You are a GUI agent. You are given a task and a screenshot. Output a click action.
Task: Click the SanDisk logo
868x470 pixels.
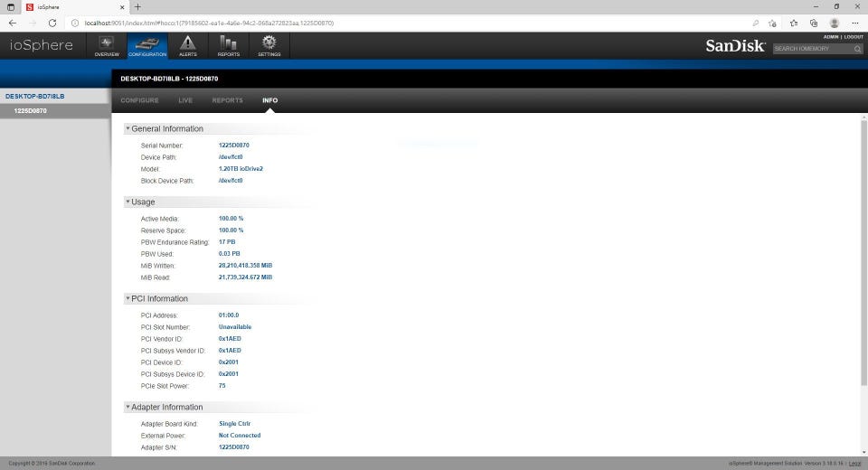pos(735,46)
